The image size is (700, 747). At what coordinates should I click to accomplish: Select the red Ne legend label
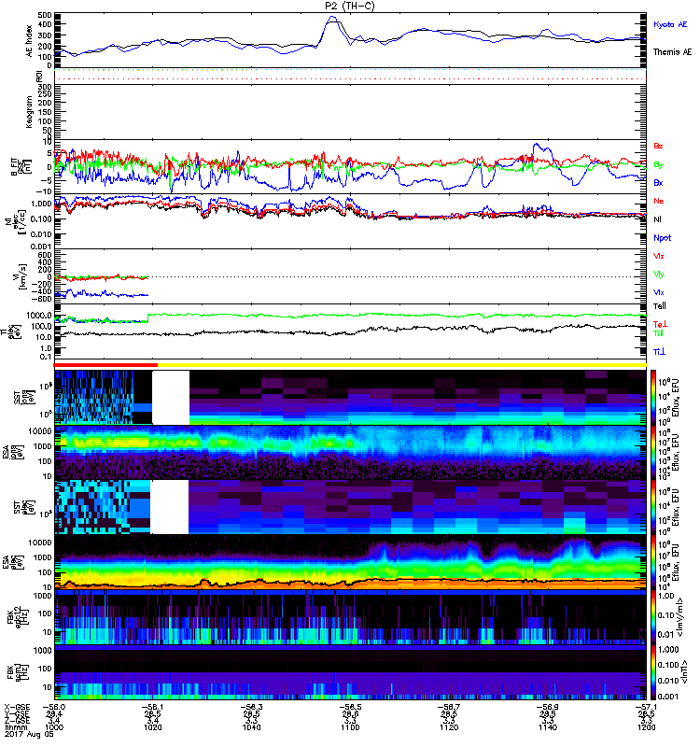[658, 201]
